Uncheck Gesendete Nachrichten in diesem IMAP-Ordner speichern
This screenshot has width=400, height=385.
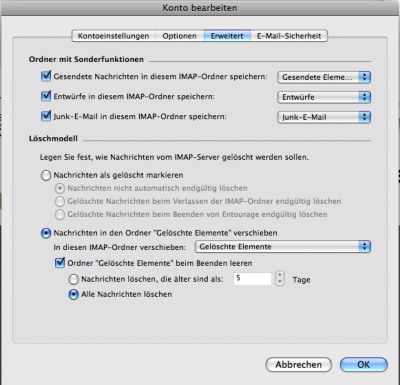[46, 76]
